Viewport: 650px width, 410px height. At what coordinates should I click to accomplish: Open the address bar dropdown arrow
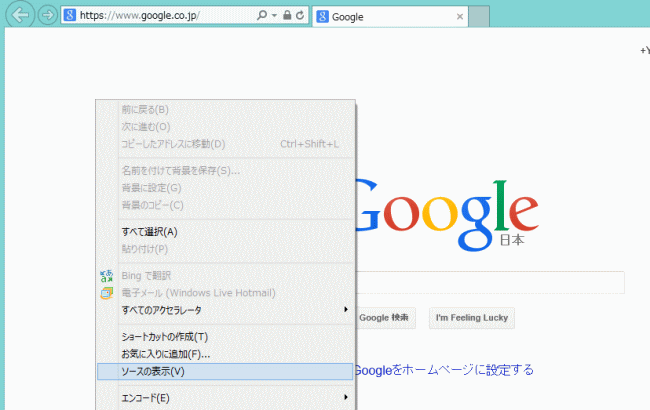coord(274,16)
